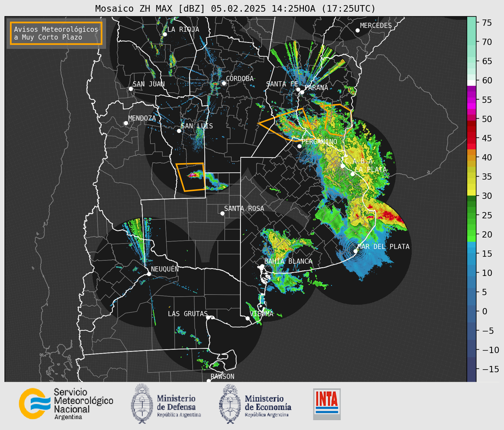This screenshot has width=504, height=430.
Task: Click the red 45 dBZ color scale band
Action: pyautogui.click(x=471, y=138)
